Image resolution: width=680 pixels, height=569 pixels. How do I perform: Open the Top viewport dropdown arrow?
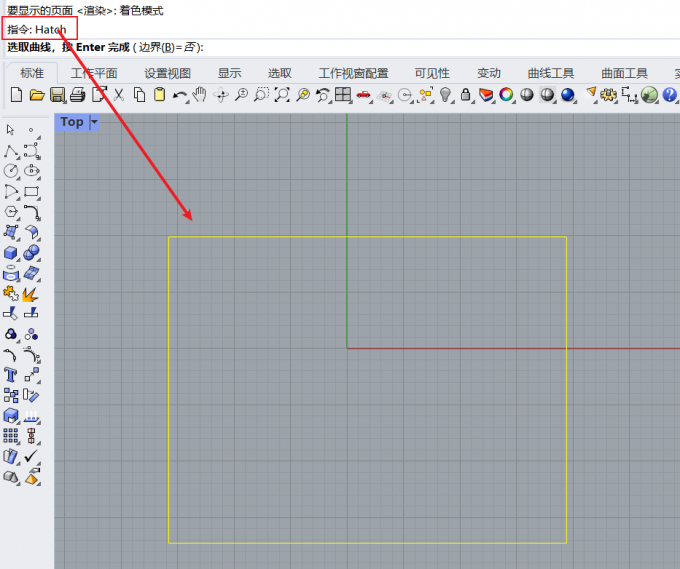pyautogui.click(x=94, y=122)
